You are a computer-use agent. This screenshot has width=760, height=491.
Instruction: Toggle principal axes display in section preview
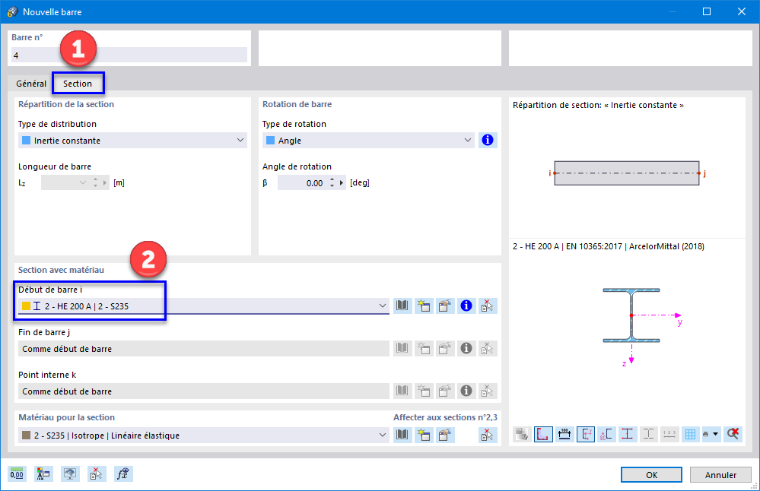click(x=586, y=434)
